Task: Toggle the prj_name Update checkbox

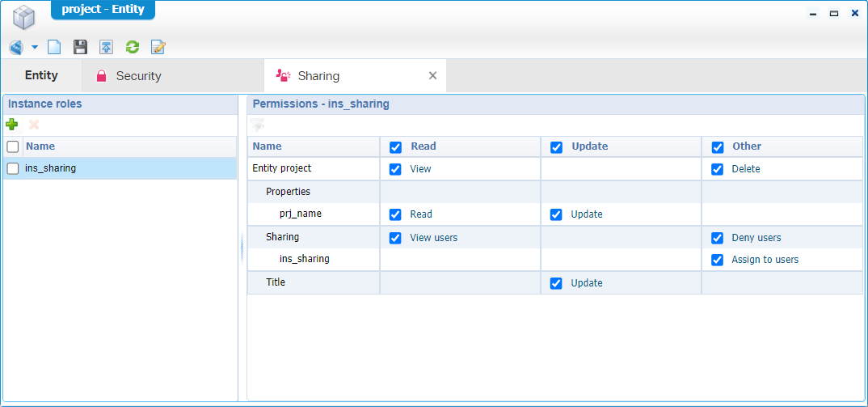Action: (556, 214)
